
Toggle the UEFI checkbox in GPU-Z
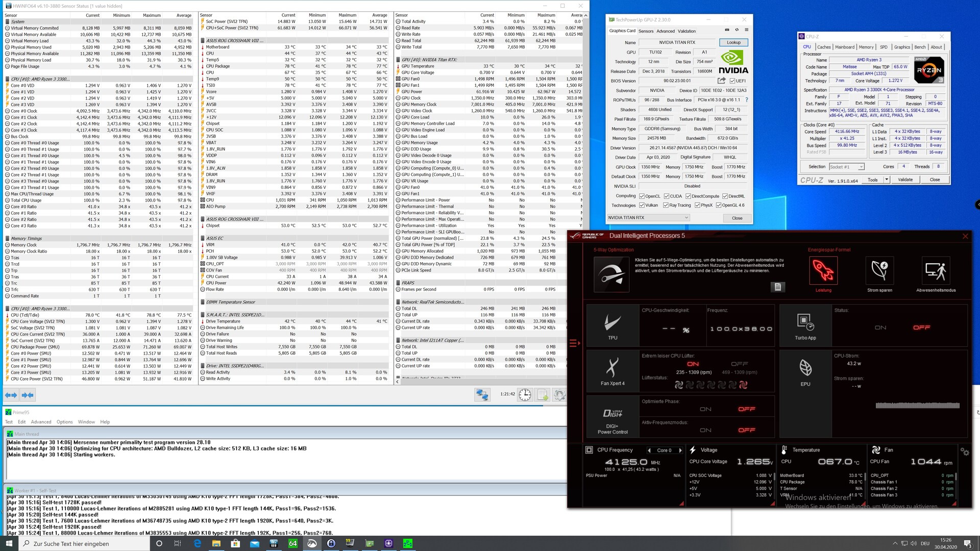tap(732, 81)
